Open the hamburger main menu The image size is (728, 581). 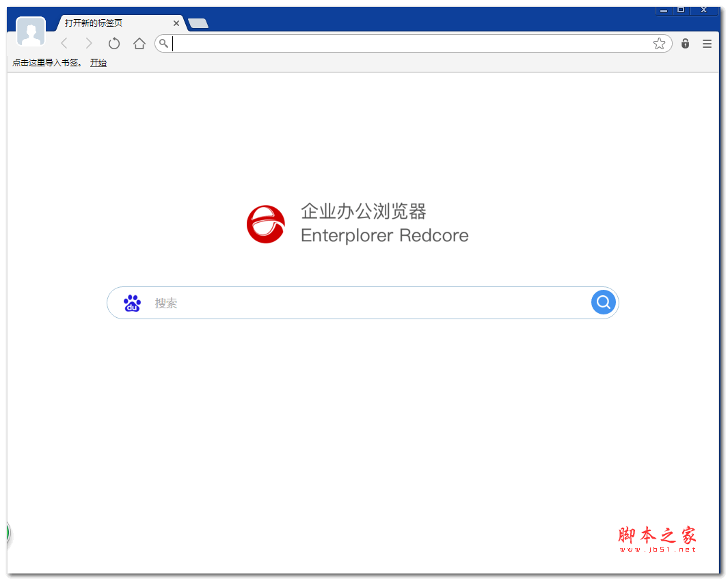click(707, 44)
